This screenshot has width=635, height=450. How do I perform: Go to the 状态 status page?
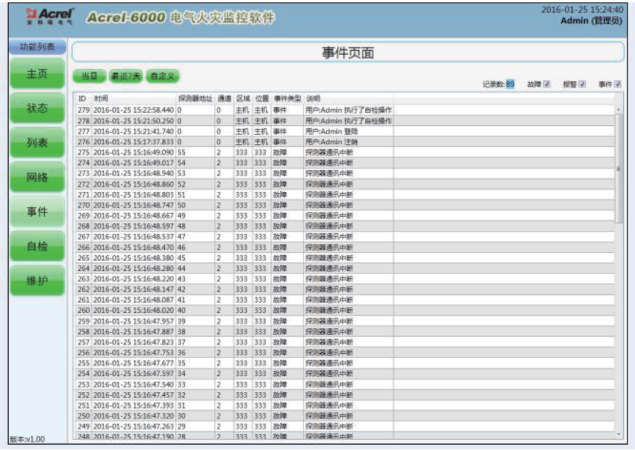pyautogui.click(x=37, y=108)
